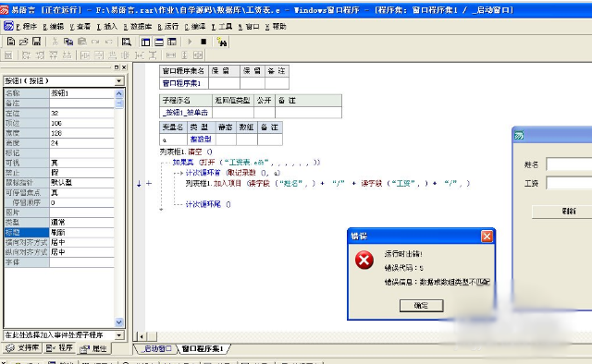The width and height of the screenshot is (592, 364).
Task: Open the 查看 menu
Action: coord(80,27)
